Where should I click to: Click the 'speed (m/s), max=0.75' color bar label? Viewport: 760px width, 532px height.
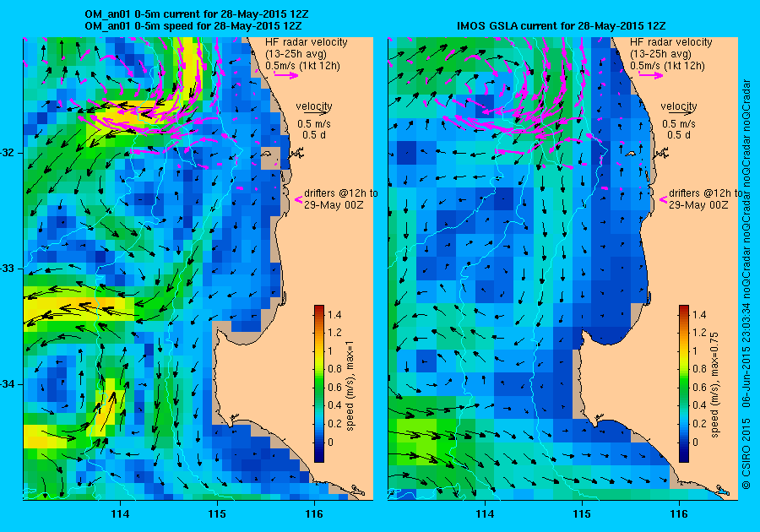(x=714, y=384)
